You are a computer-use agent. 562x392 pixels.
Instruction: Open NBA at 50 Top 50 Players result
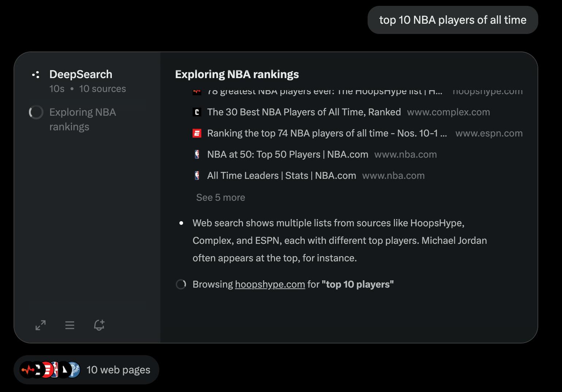coord(287,154)
